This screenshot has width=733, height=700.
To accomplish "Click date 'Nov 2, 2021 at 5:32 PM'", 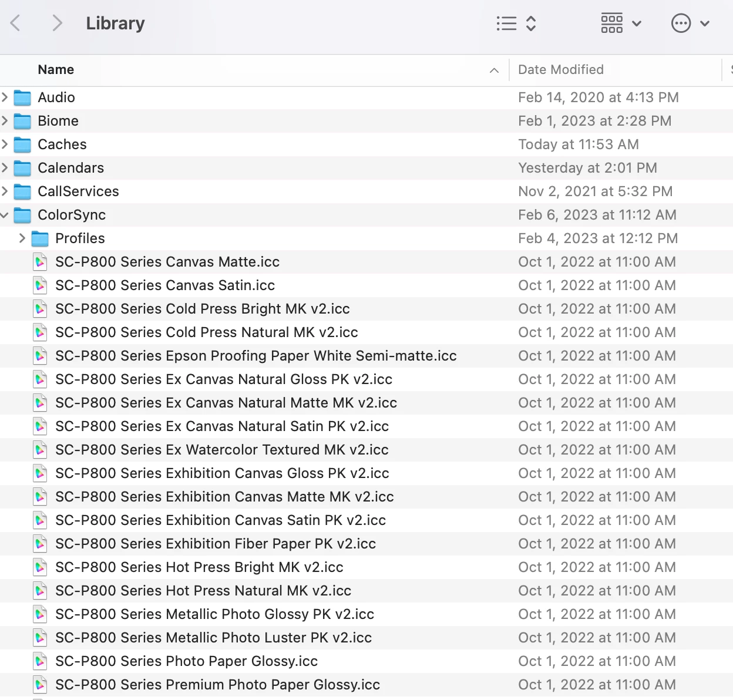I will (x=596, y=191).
